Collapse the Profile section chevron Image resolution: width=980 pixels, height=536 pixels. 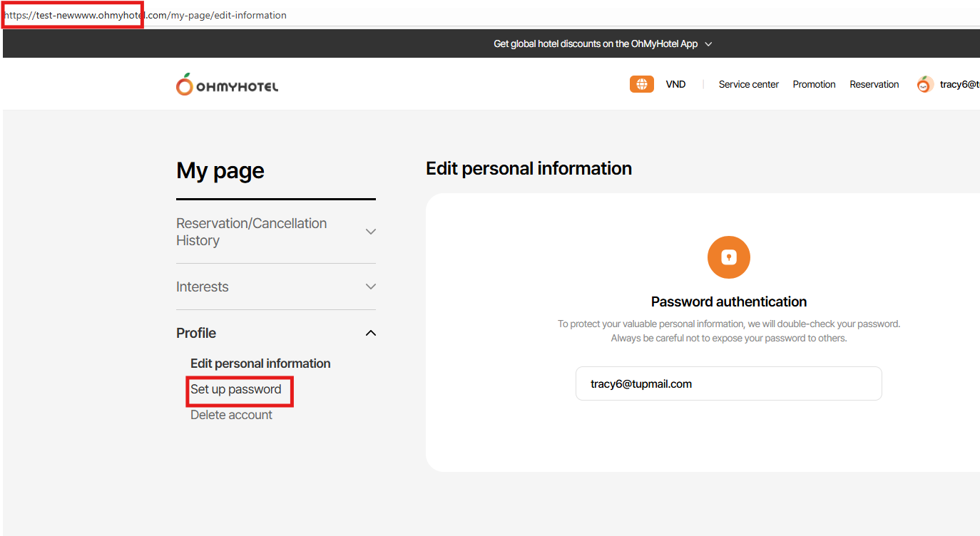click(x=370, y=333)
